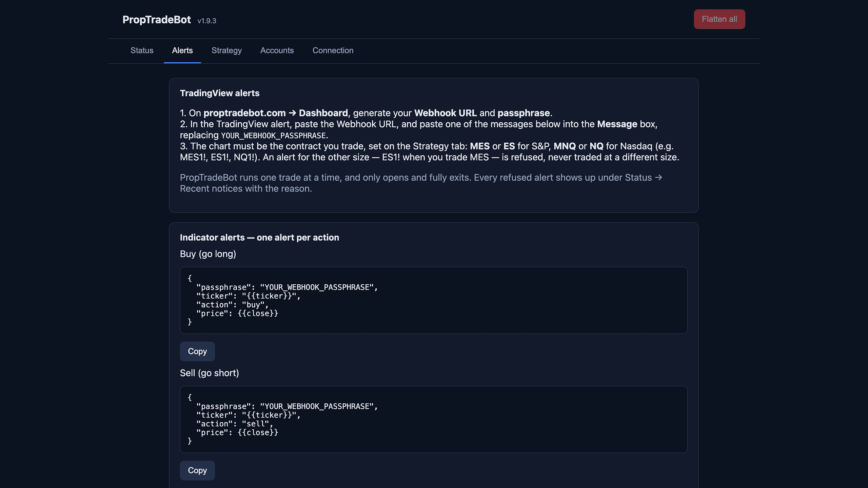Click the Buy JSON code block
868x488 pixels.
tap(434, 300)
